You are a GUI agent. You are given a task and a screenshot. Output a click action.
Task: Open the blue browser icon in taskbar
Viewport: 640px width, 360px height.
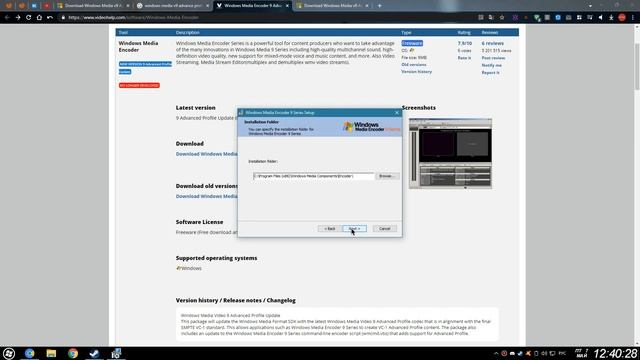(x=30, y=353)
